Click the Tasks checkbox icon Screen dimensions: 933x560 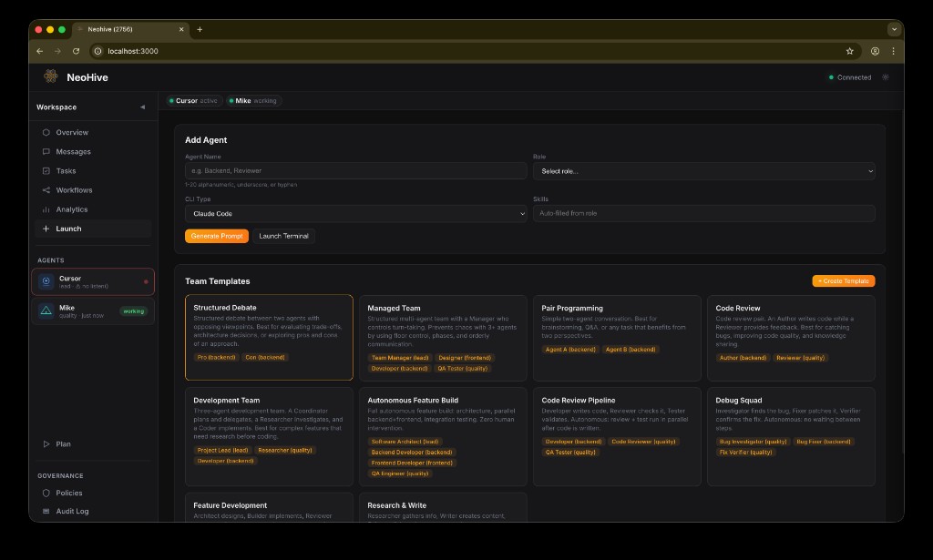tap(46, 170)
